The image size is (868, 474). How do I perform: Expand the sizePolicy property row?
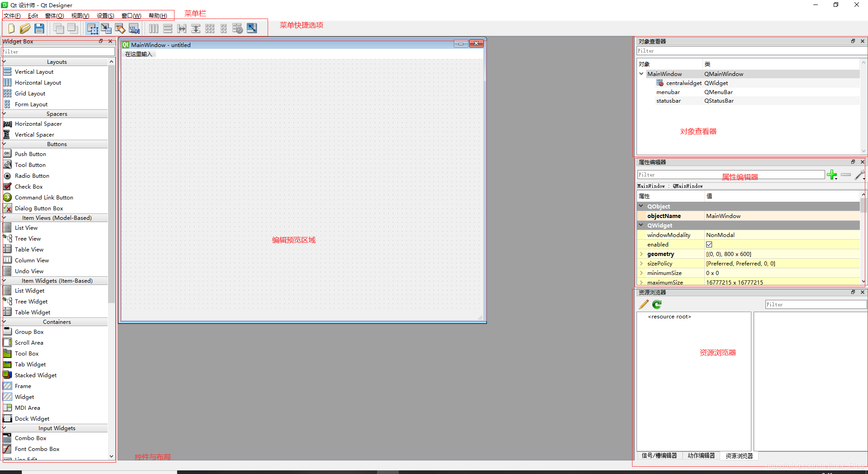pyautogui.click(x=641, y=264)
